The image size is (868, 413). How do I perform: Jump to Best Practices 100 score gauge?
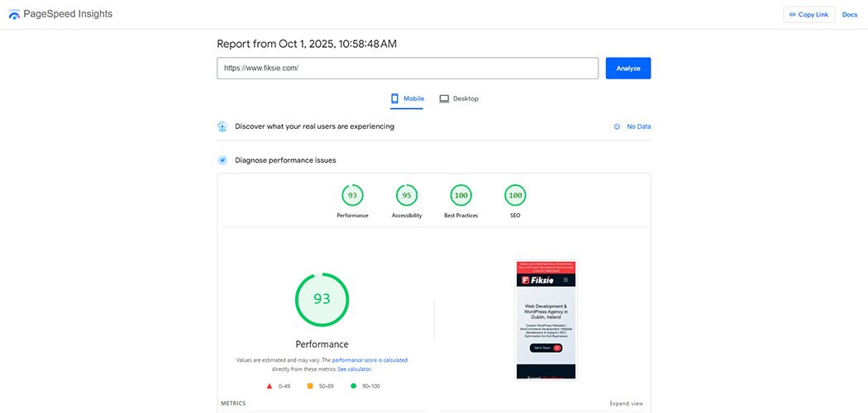coord(460,196)
